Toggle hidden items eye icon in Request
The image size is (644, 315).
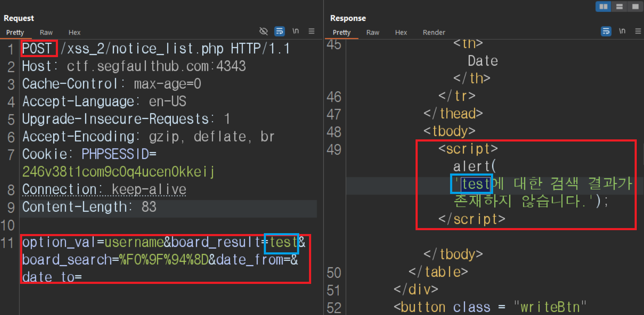pos(264,31)
